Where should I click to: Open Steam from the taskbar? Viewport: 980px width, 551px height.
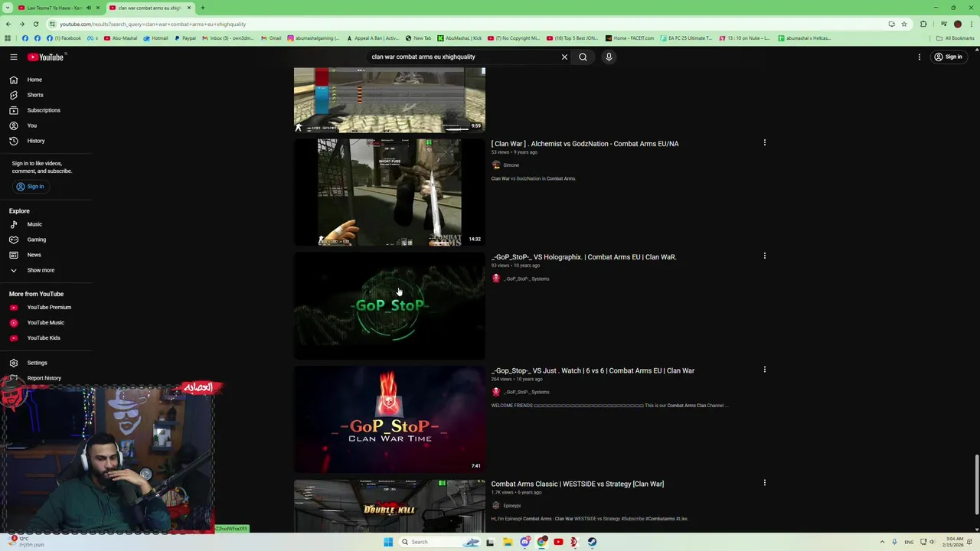pyautogui.click(x=592, y=542)
